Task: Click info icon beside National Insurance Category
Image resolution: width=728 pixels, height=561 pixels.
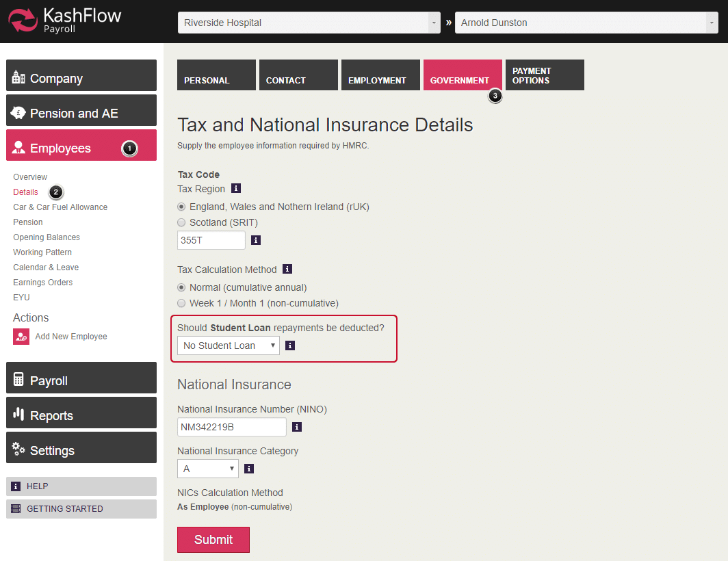Action: pos(249,469)
